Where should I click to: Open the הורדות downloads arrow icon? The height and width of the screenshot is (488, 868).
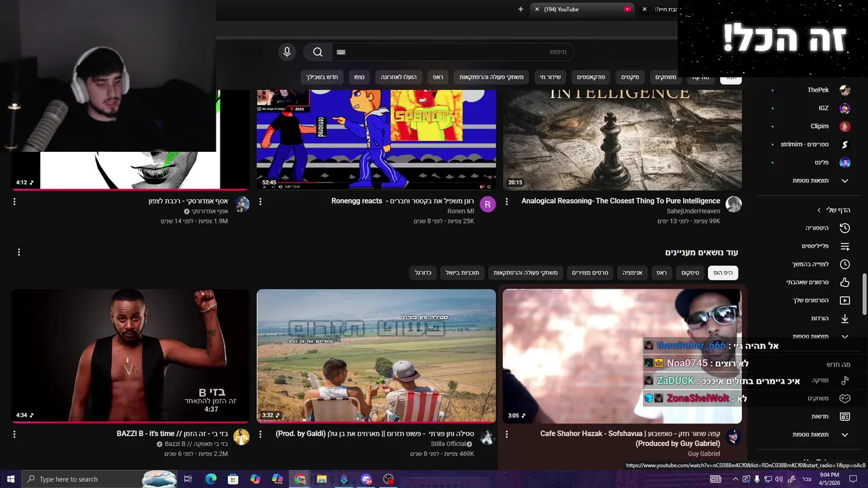845,318
